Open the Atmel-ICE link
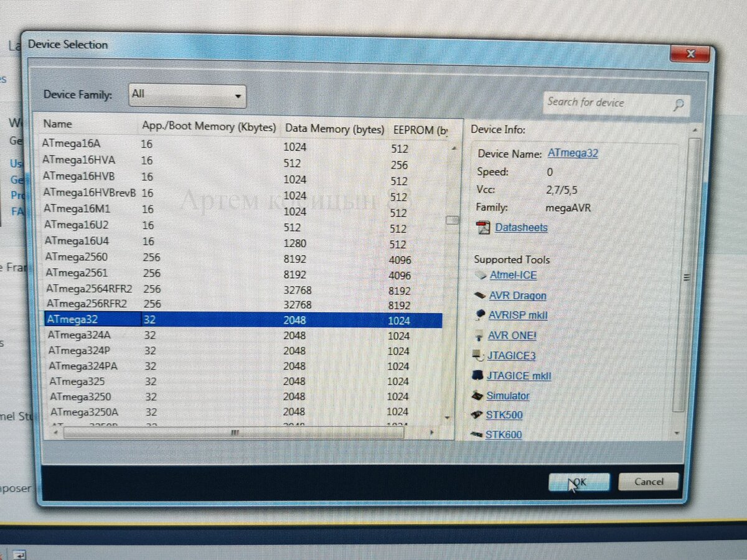 513,275
